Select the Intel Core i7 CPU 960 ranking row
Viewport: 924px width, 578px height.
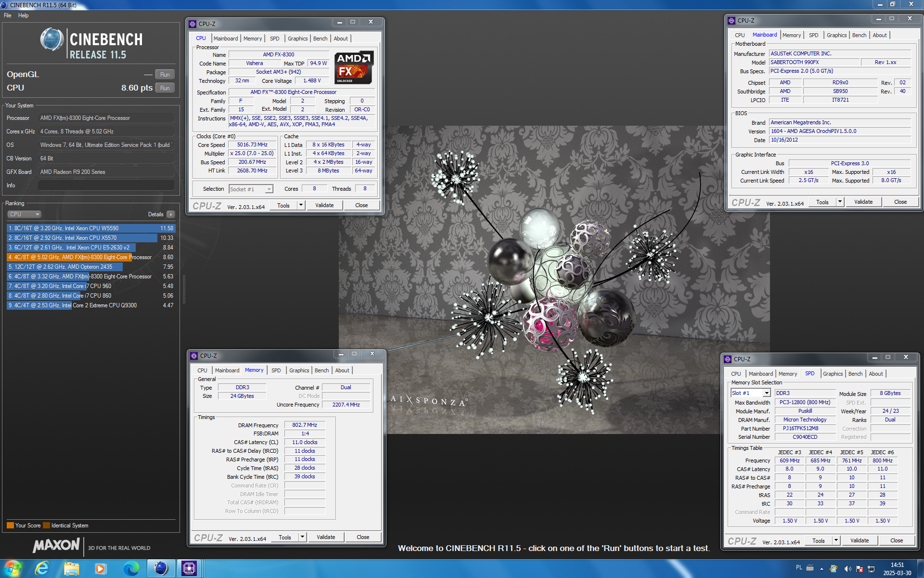point(91,286)
